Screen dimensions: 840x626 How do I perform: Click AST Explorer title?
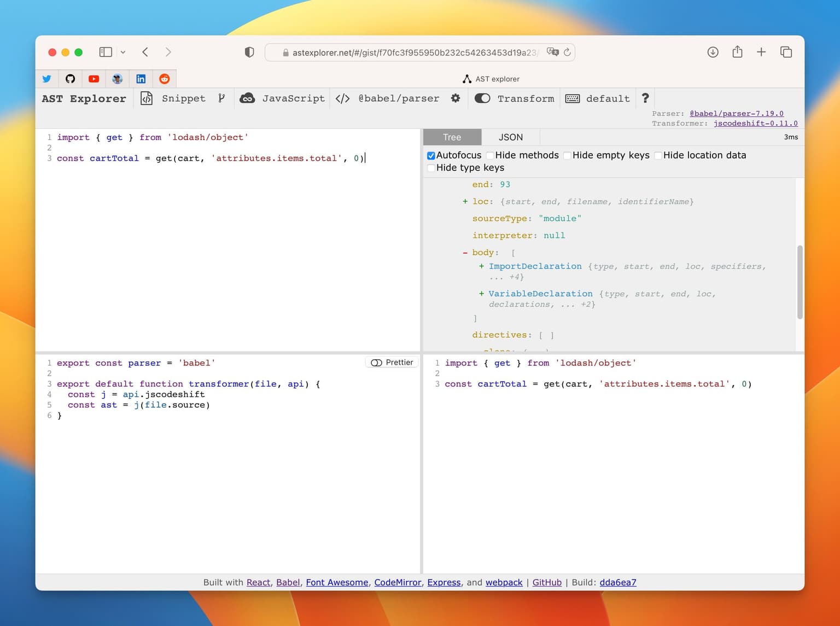[84, 98]
